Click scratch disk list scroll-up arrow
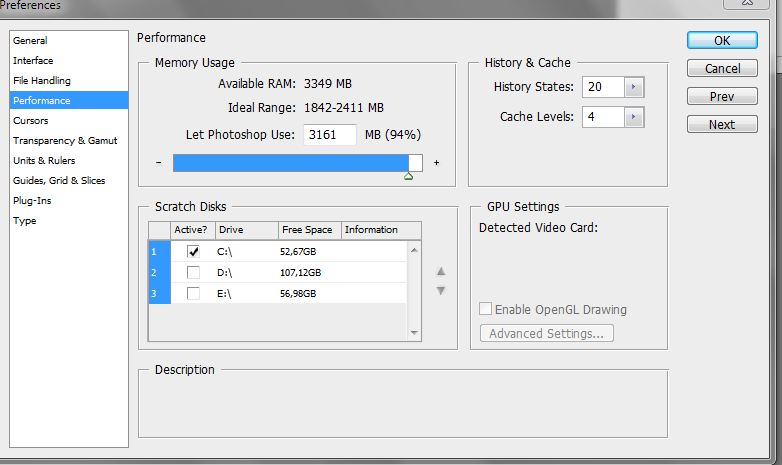The image size is (782, 465). click(x=414, y=250)
